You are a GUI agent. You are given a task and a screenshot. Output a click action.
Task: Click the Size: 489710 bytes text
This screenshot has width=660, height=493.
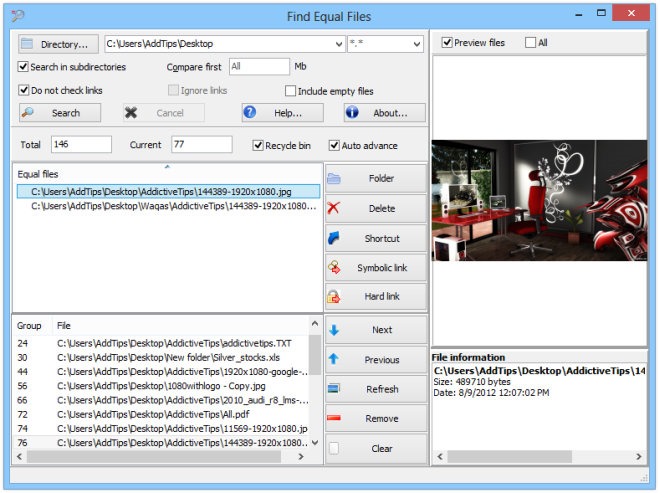click(472, 382)
